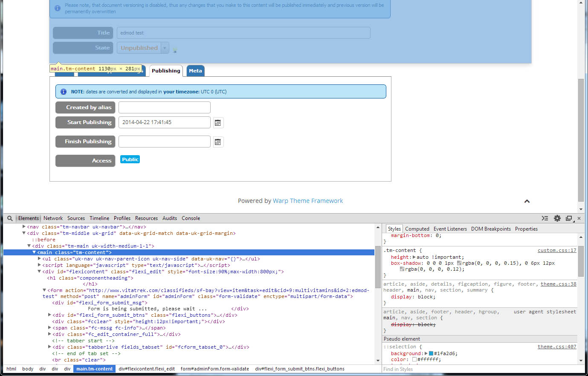Click the Start Publishing date field
Viewport: 588px width, 376px height.
(x=165, y=122)
